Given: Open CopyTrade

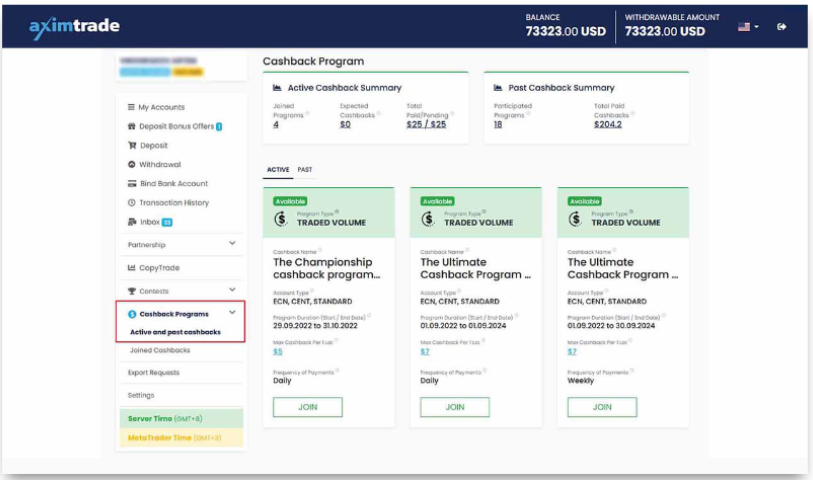Looking at the screenshot, I should pyautogui.click(x=159, y=268).
